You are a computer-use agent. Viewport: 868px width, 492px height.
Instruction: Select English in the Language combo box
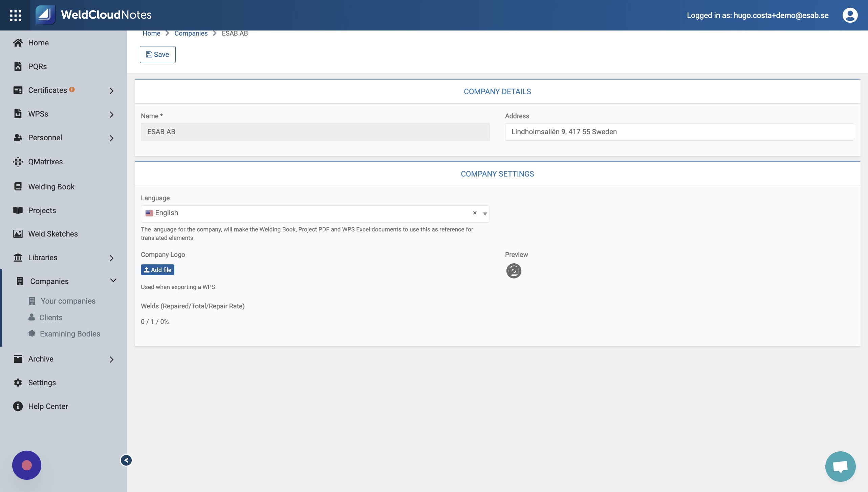click(315, 214)
